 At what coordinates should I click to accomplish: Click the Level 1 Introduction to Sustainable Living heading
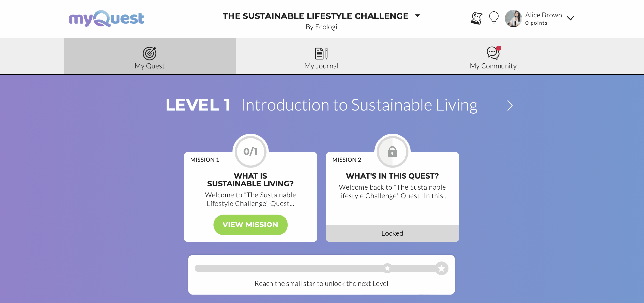321,105
